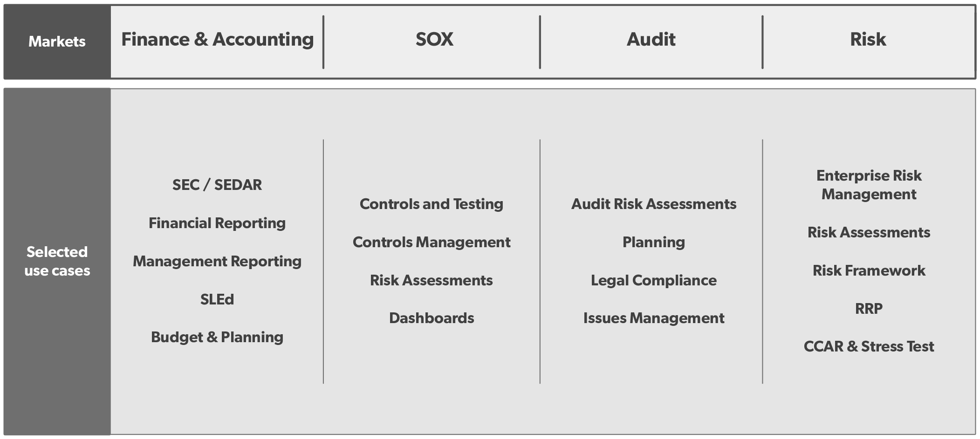The width and height of the screenshot is (980, 439).
Task: Select Budget & Planning item
Action: coord(217,337)
